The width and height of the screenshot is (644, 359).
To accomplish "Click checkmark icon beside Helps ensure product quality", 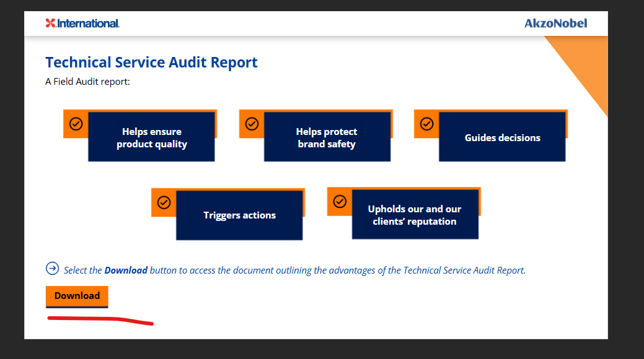I will tap(76, 124).
